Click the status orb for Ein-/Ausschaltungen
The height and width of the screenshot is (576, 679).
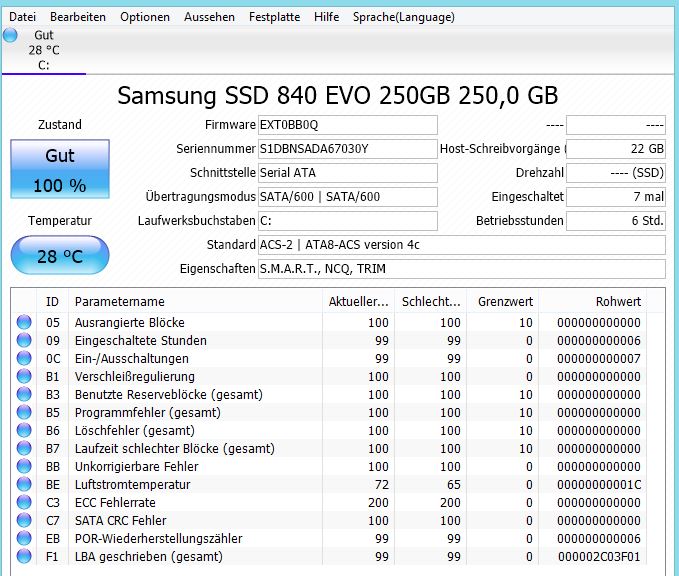click(x=24, y=359)
